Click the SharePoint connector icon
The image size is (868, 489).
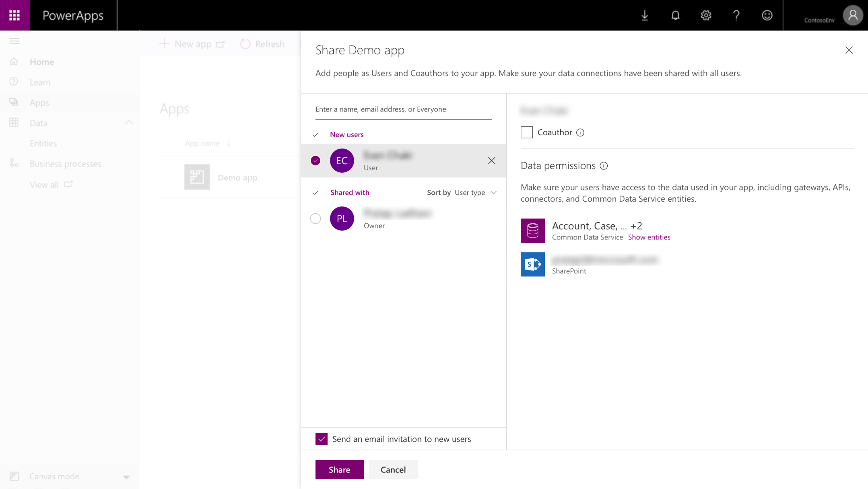532,264
